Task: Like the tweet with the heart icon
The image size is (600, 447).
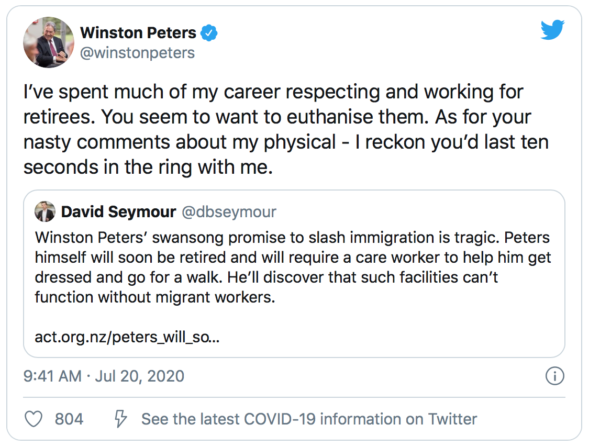Action: (x=35, y=419)
